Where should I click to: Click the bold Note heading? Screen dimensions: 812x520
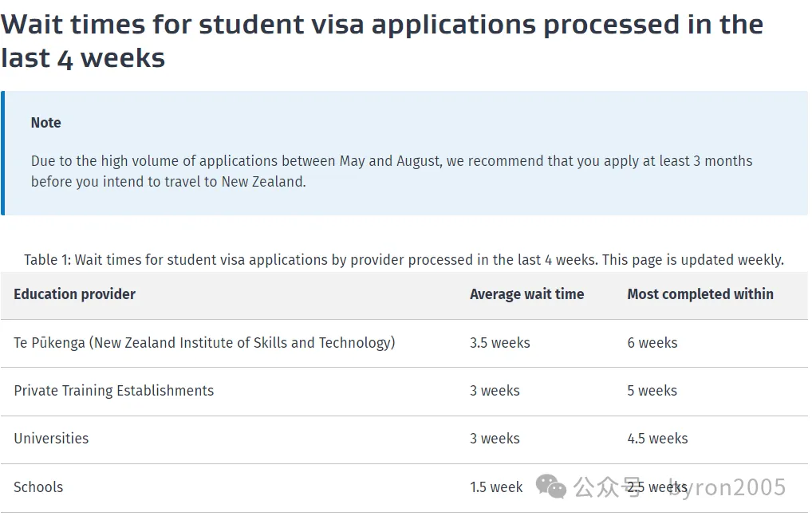[45, 123]
